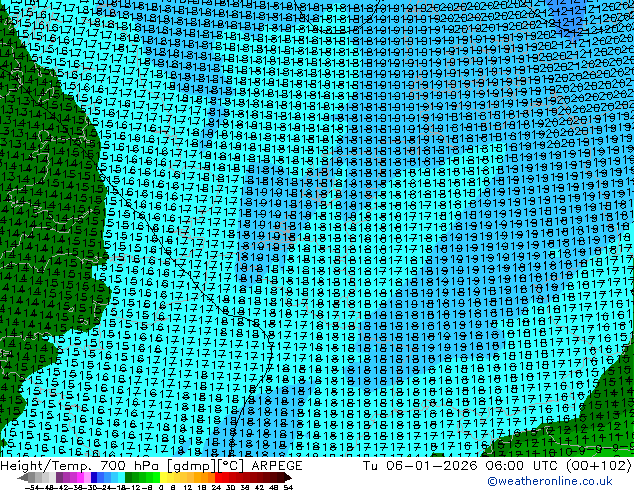Click the "Height/Temp." title text
This screenshot has height=490, width=634.
pos(47,465)
